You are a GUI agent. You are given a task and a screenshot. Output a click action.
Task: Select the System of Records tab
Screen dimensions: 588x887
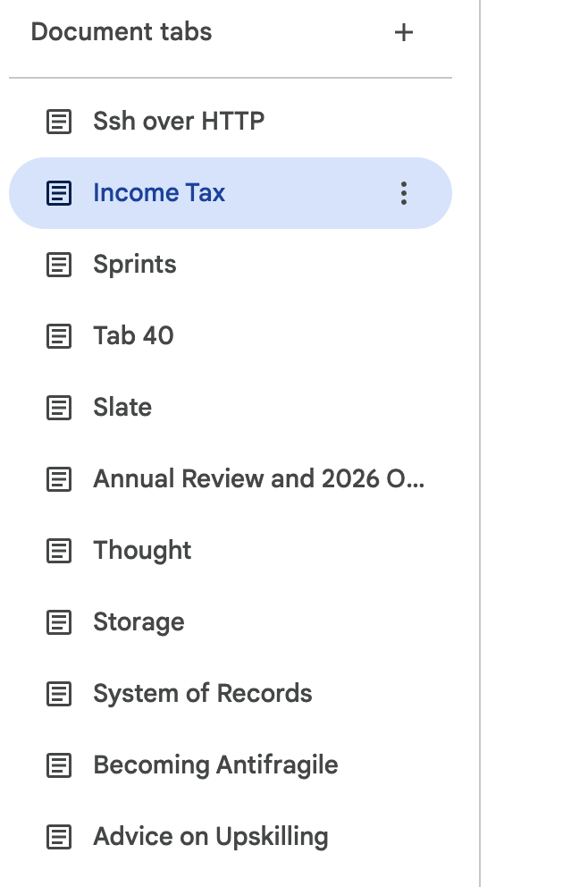point(203,694)
